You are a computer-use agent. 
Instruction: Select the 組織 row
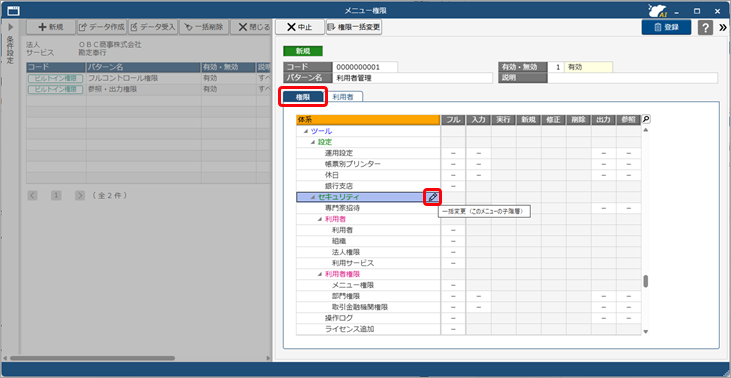(x=368, y=241)
